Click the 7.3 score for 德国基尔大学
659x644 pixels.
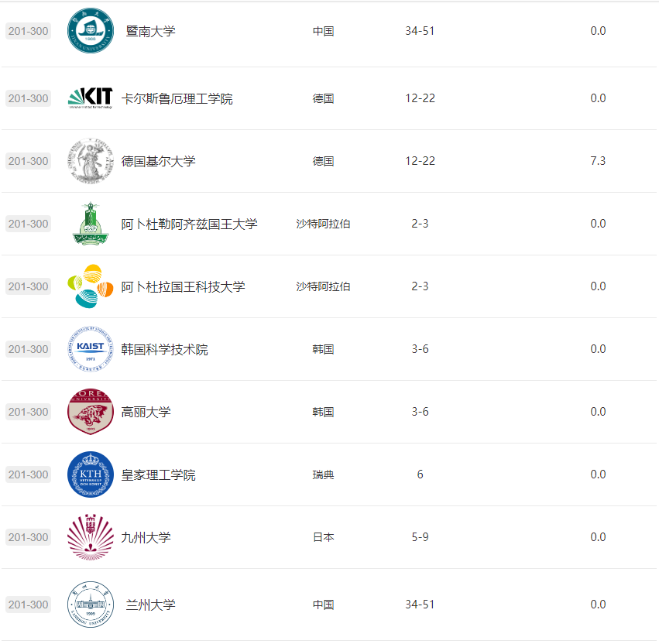pyautogui.click(x=598, y=161)
